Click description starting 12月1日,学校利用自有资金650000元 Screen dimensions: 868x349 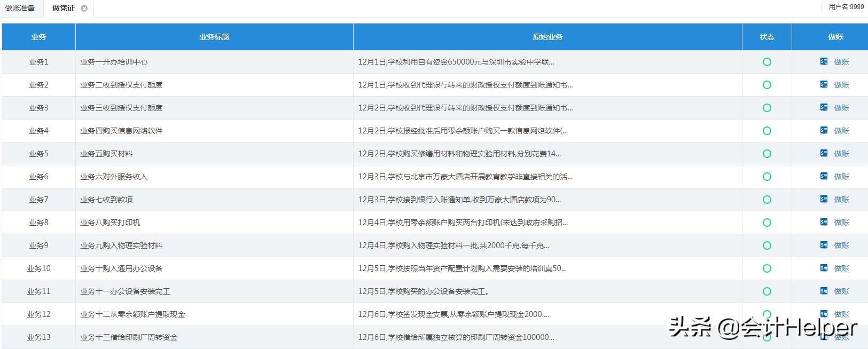point(456,62)
